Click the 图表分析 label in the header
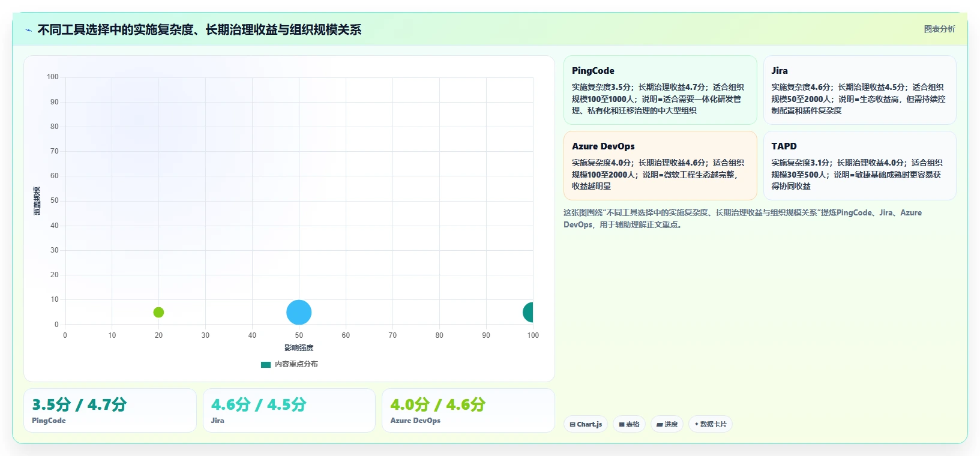Viewport: 980px width, 456px height. 939,29
